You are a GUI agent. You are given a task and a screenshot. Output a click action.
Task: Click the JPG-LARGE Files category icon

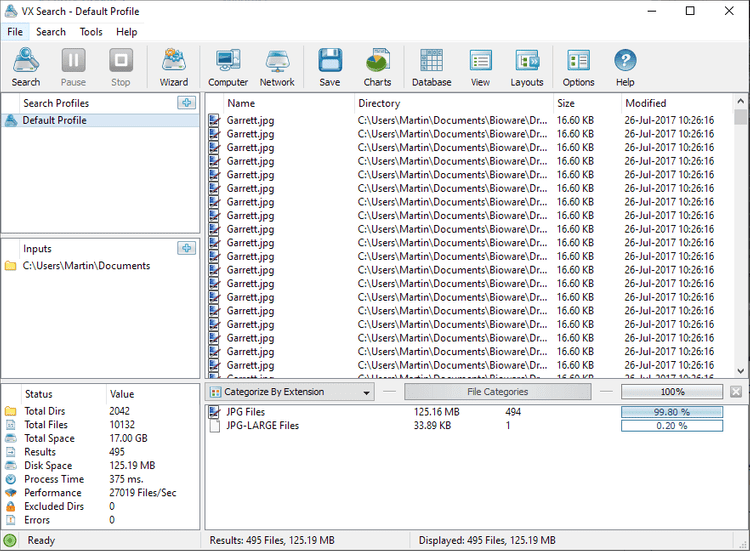pyautogui.click(x=215, y=426)
